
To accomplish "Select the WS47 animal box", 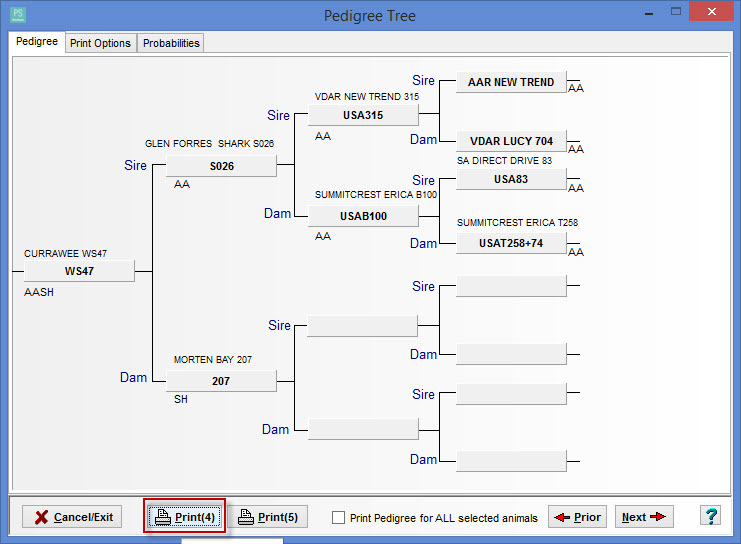I will tap(79, 271).
